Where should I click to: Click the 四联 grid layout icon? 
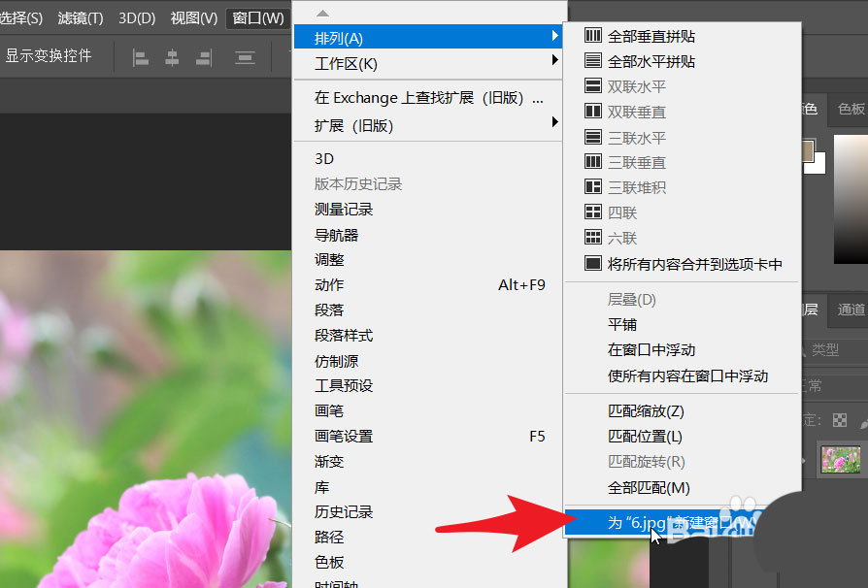point(593,212)
